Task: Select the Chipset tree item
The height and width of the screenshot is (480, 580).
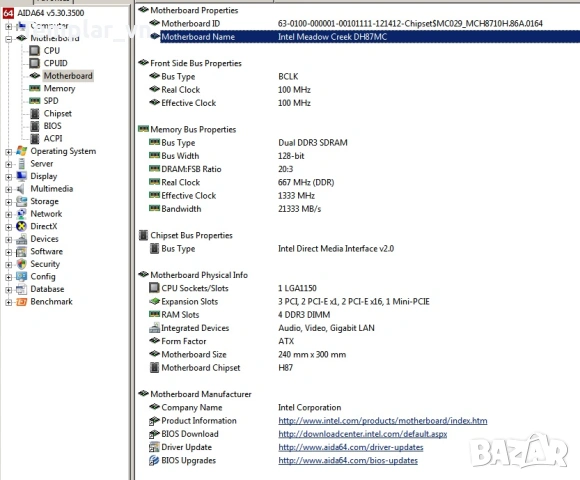Action: (58, 113)
